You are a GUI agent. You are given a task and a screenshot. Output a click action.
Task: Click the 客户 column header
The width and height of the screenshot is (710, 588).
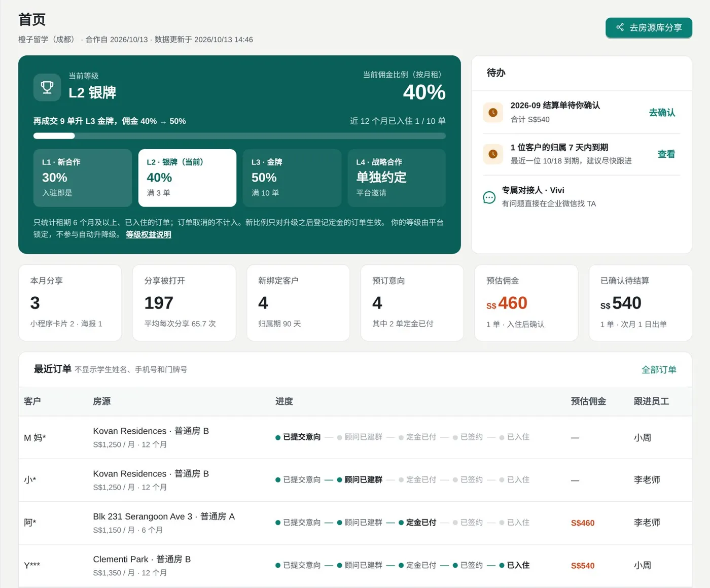(32, 401)
